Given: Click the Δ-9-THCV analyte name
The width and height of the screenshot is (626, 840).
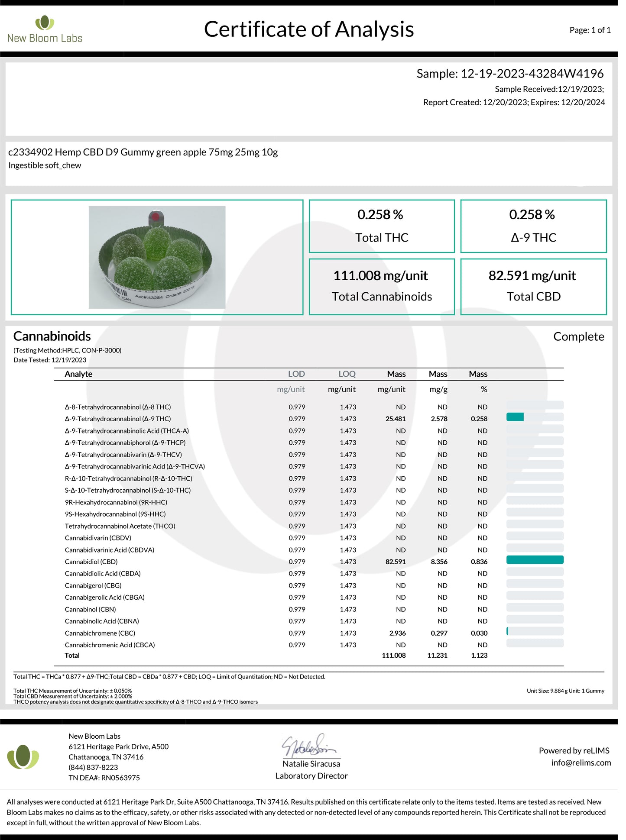Looking at the screenshot, I should pos(123,455).
